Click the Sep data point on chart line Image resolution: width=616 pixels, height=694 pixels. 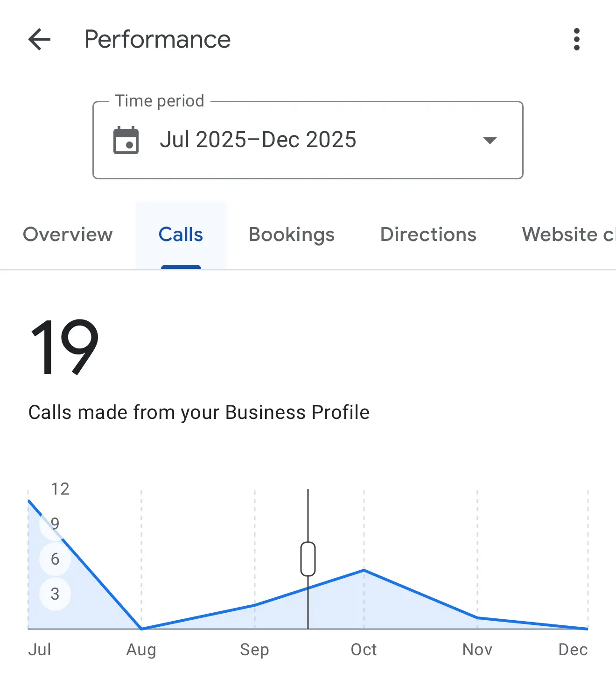coord(255,605)
